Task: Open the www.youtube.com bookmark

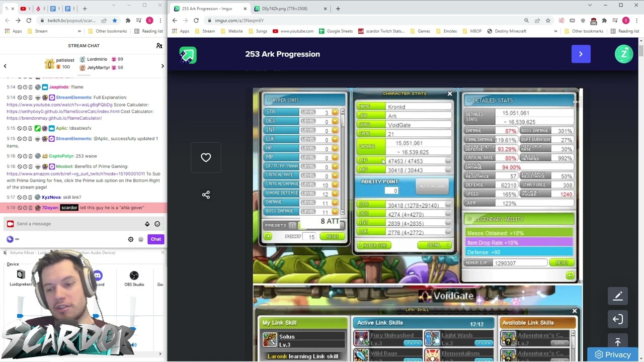Action: coord(293,31)
